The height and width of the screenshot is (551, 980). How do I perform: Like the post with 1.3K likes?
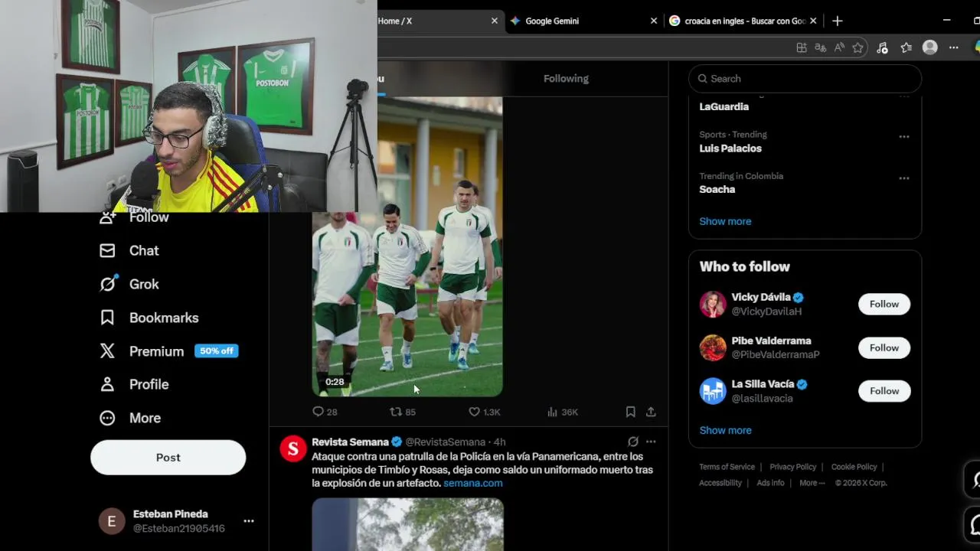(x=484, y=412)
